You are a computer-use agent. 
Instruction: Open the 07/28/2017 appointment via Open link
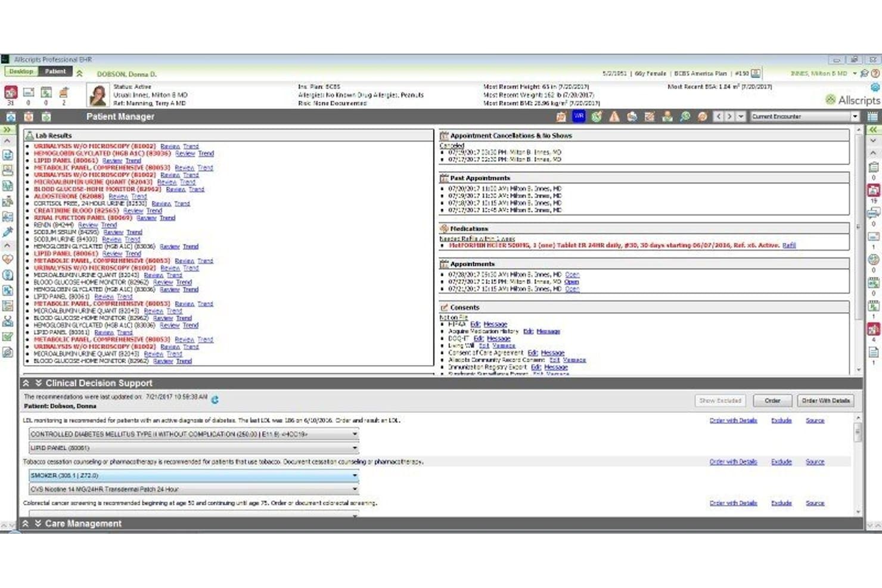pos(572,275)
